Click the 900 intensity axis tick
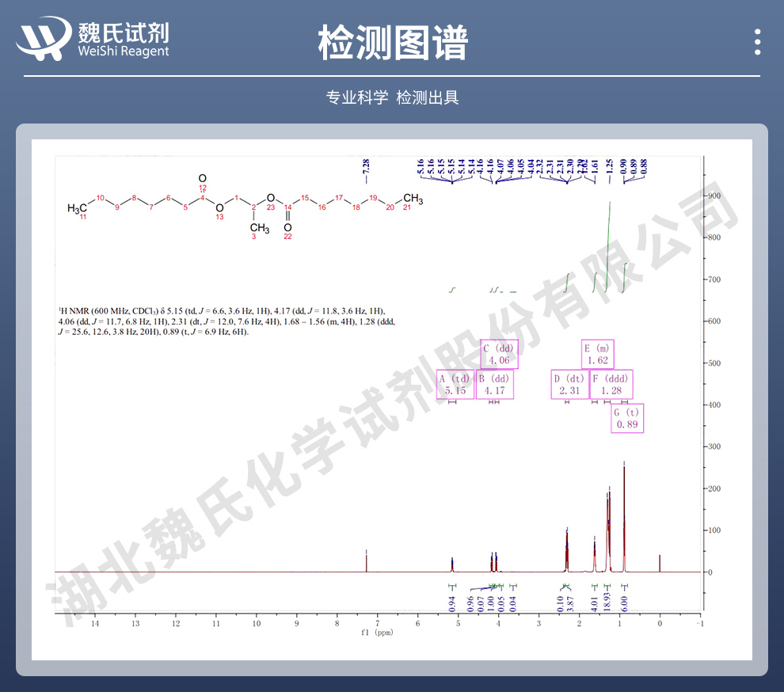 714,196
